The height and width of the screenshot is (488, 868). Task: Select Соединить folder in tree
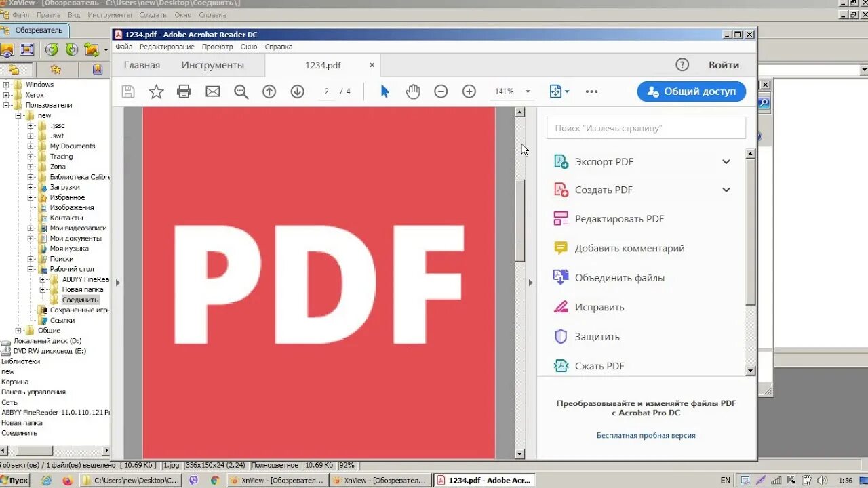(x=80, y=300)
